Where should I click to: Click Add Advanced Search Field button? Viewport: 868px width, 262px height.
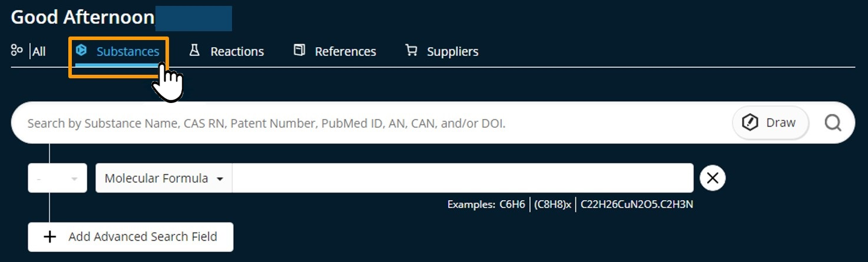pyautogui.click(x=131, y=237)
